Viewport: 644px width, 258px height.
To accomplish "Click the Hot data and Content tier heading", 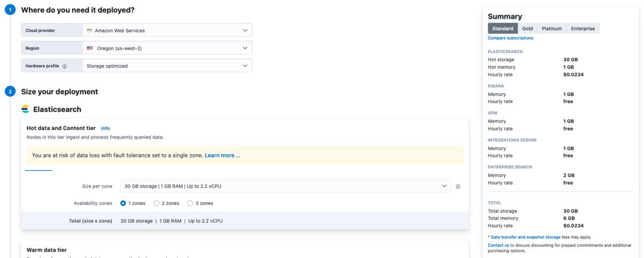I will (61, 128).
